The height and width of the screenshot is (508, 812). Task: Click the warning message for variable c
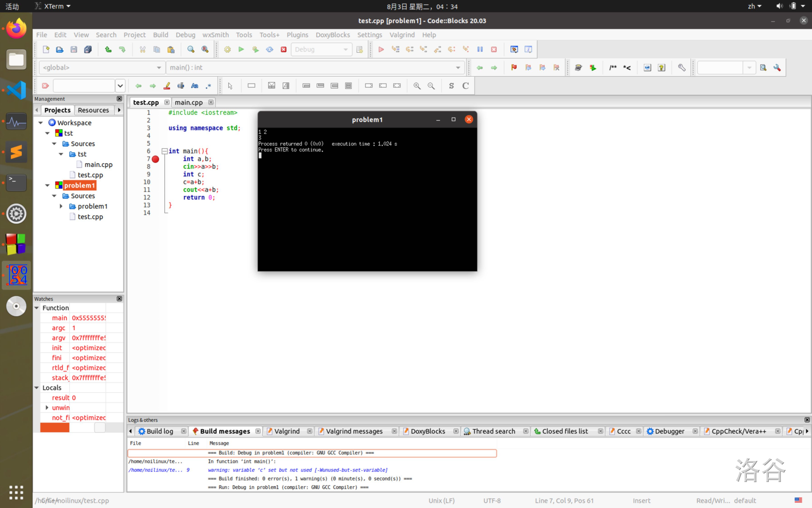[x=297, y=470]
